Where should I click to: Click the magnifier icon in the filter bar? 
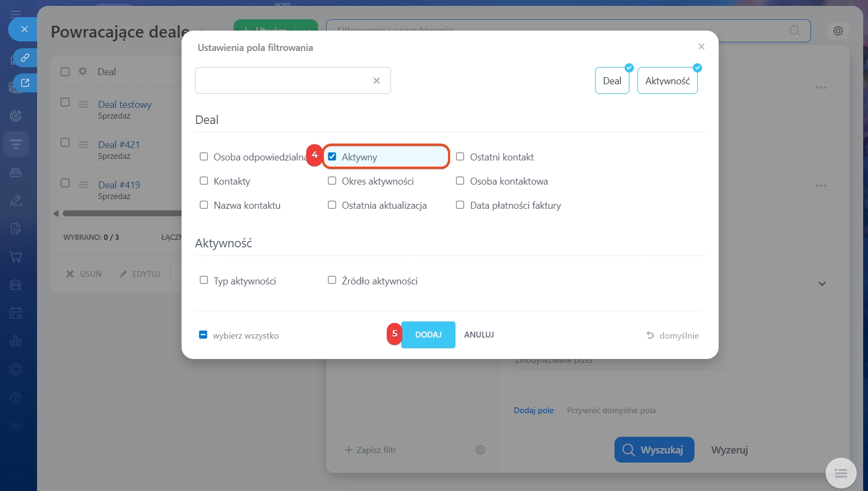pyautogui.click(x=794, y=31)
